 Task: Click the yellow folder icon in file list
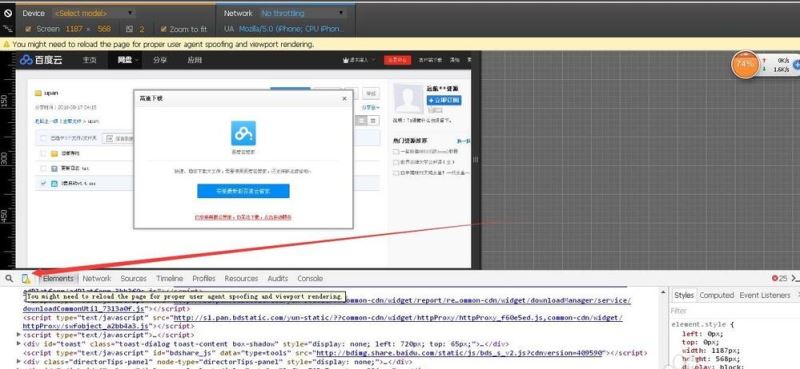tap(55, 153)
